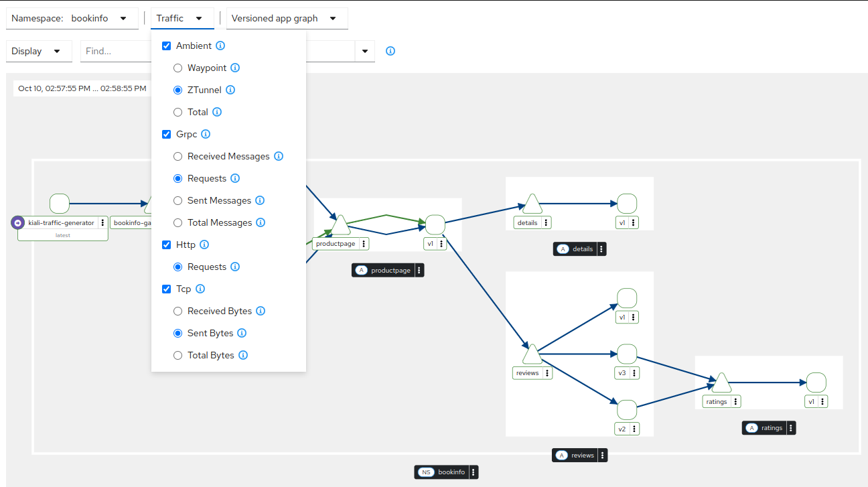Open the kebab menu on the ratings app badge

pyautogui.click(x=790, y=427)
